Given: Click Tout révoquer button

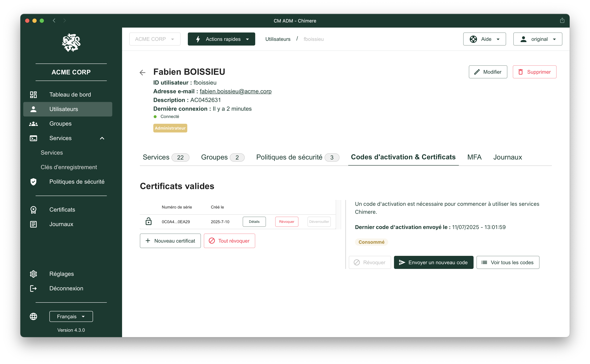Looking at the screenshot, I should point(229,241).
